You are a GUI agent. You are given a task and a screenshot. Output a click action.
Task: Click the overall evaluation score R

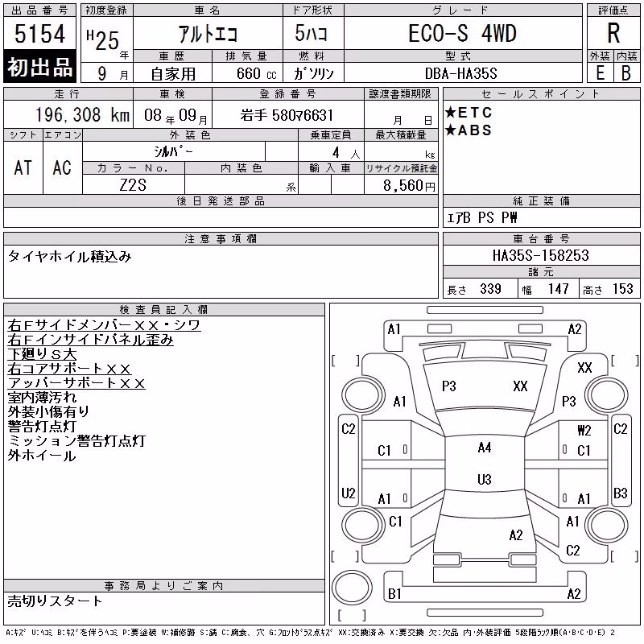pyautogui.click(x=613, y=33)
